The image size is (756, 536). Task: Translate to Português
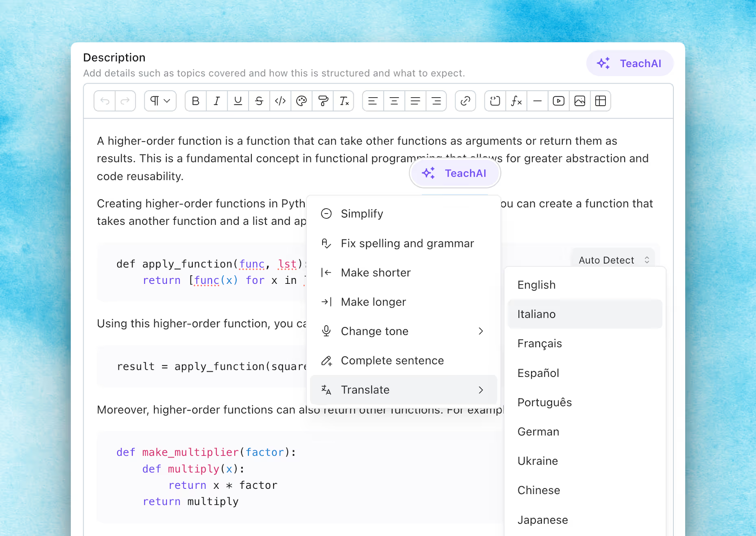click(585, 402)
